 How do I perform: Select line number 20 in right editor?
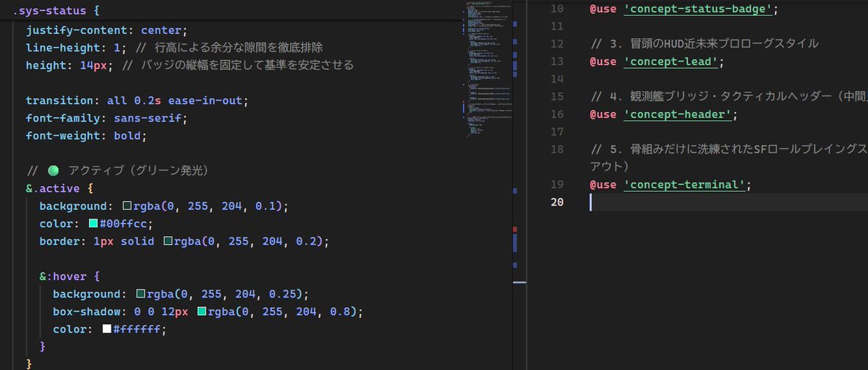556,202
